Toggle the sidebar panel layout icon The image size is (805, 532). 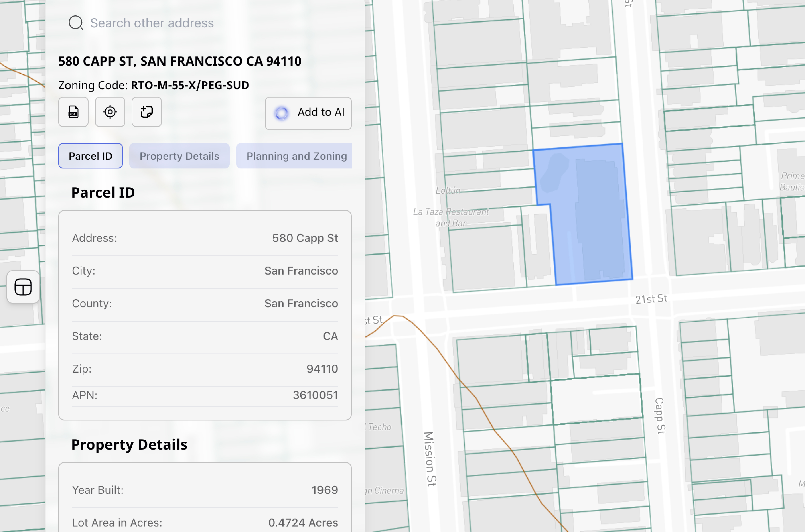(23, 287)
